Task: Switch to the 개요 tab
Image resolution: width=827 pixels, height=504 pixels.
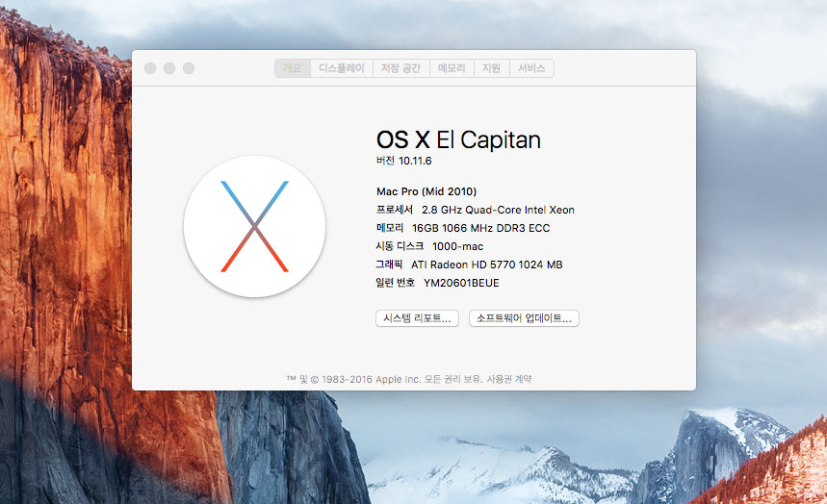Action: click(292, 68)
